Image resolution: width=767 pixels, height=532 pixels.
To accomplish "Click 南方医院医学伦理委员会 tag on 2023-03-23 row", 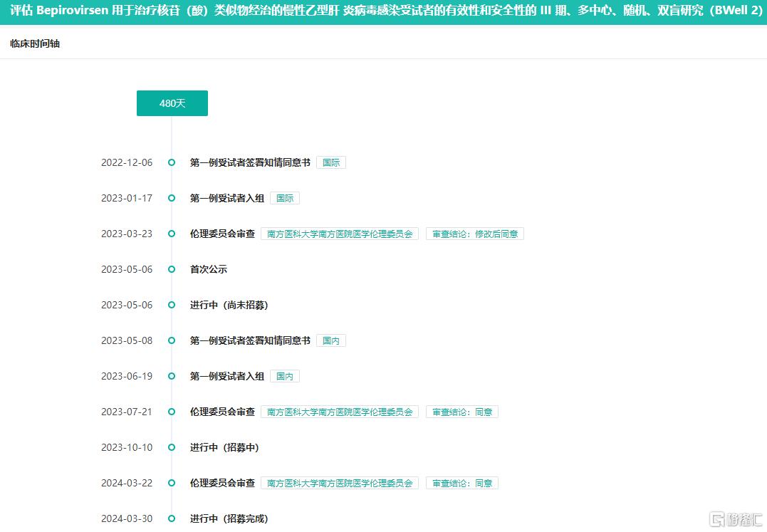I will pos(340,234).
